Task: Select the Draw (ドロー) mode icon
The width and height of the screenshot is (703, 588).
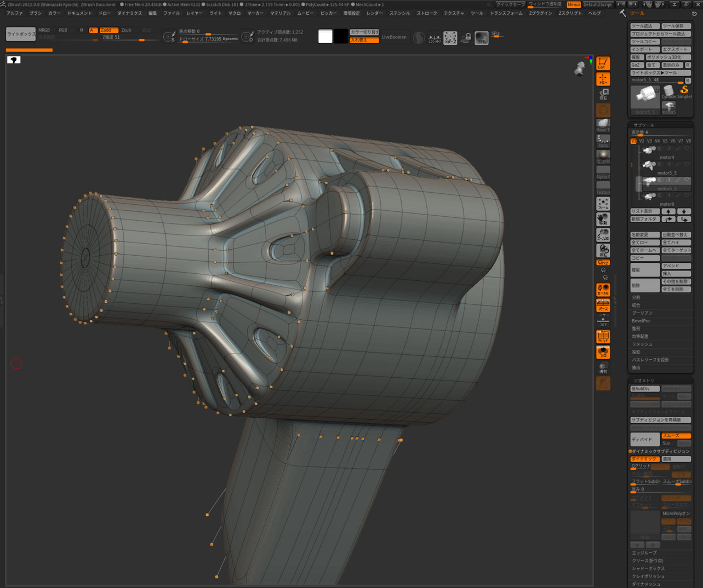Action: point(603,79)
